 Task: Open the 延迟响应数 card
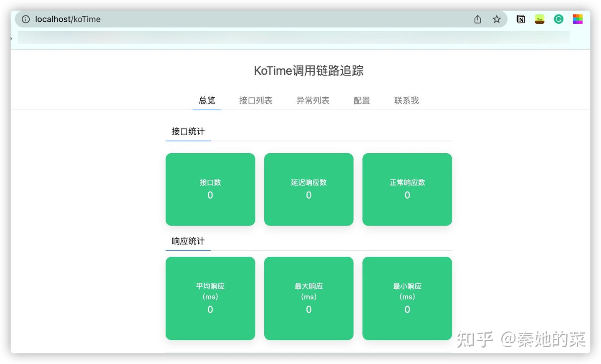pos(308,189)
